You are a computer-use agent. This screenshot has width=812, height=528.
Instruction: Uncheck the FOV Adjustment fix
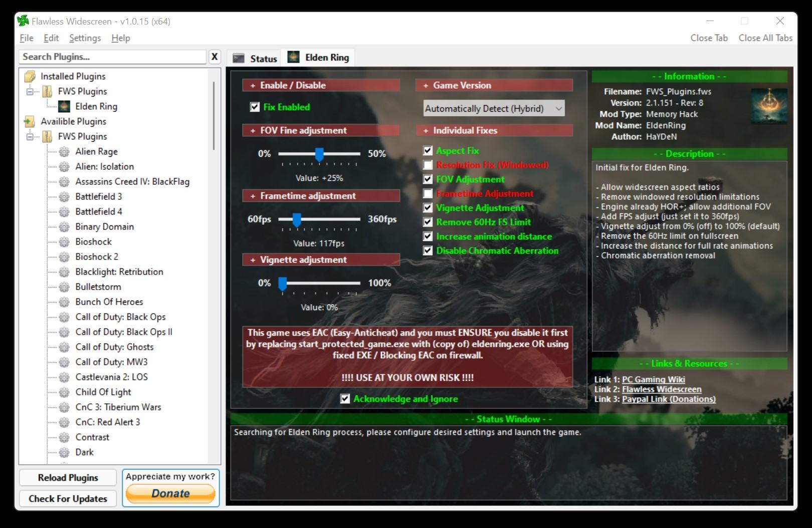pos(428,179)
